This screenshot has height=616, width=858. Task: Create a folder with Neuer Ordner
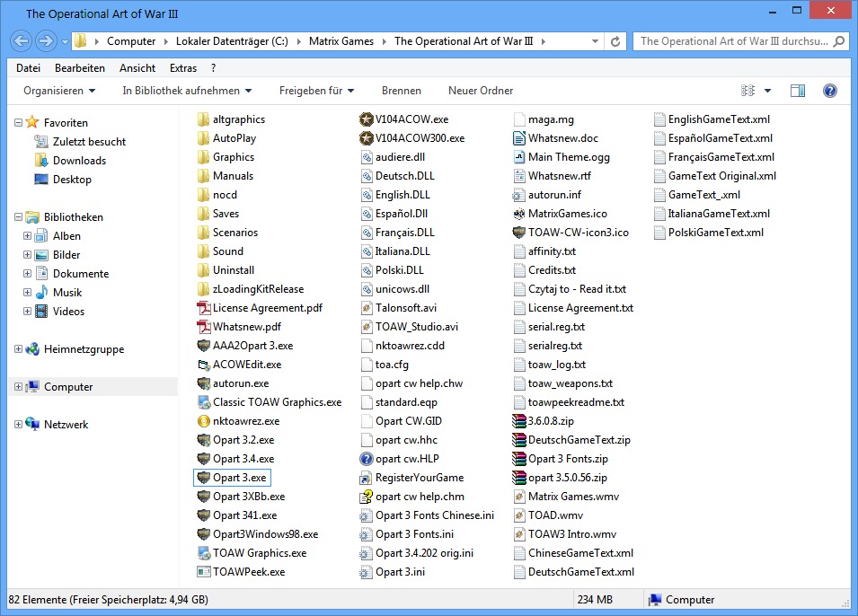point(481,91)
